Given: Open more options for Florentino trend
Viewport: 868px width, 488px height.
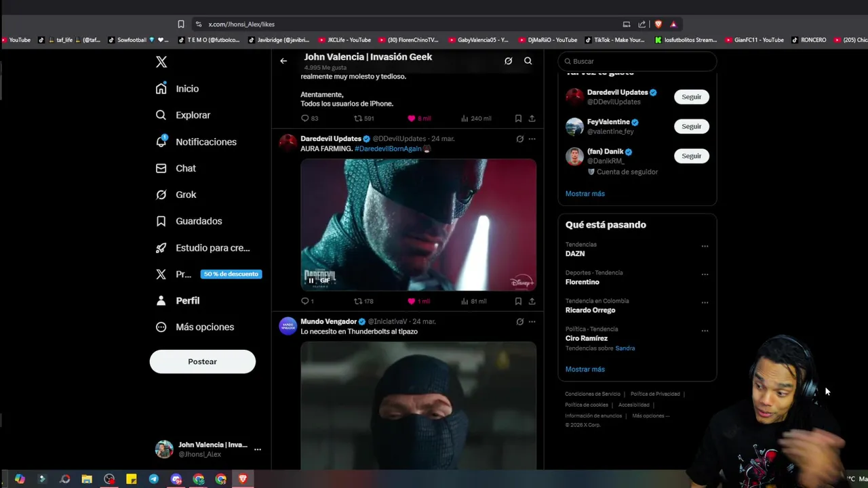Looking at the screenshot, I should pos(705,274).
